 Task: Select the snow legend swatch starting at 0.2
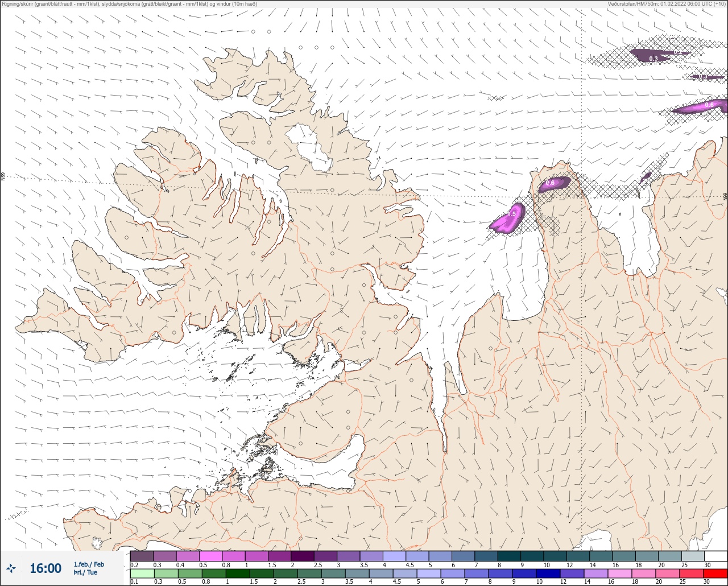click(142, 556)
